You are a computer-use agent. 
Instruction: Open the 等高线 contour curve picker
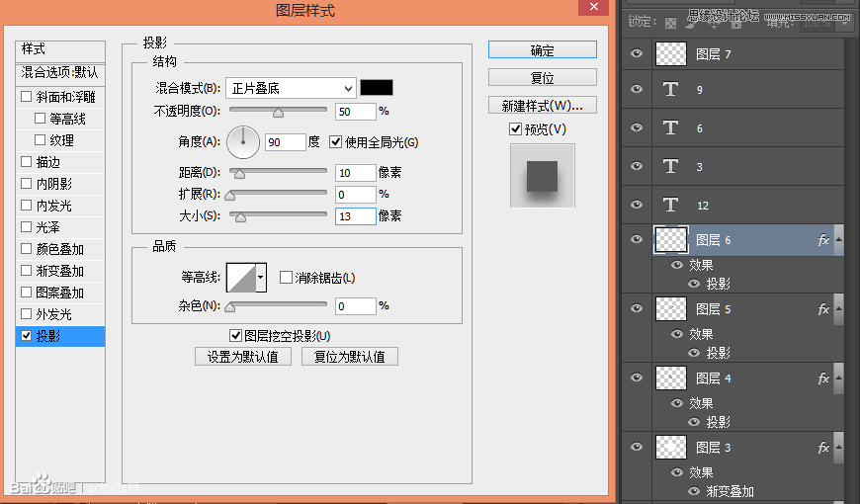pyautogui.click(x=241, y=278)
